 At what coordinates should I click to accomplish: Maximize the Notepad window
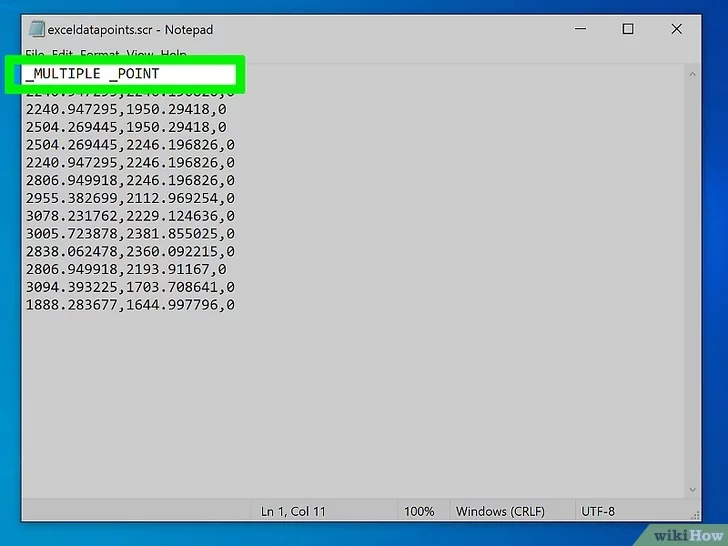[x=628, y=29]
